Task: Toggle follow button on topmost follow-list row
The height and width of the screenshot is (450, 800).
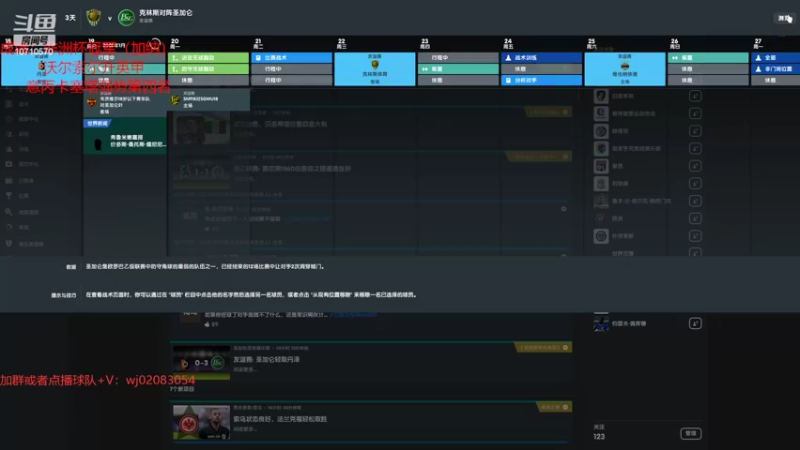Action: [x=695, y=96]
